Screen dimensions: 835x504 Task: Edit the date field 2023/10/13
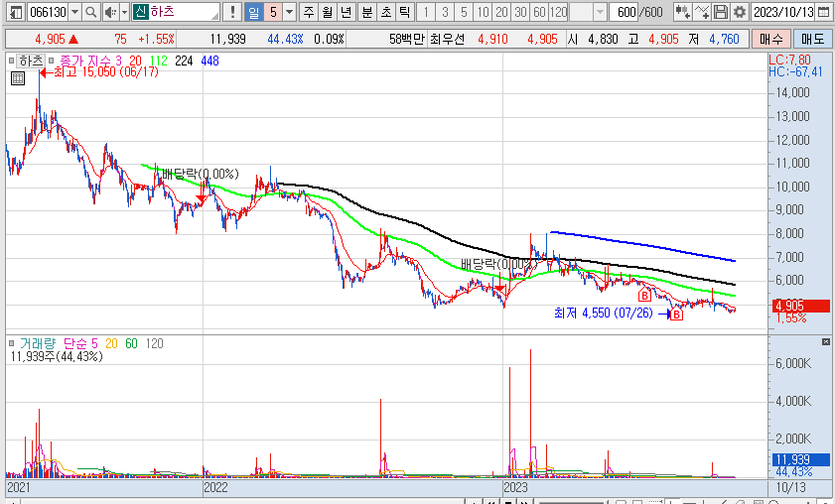(784, 12)
